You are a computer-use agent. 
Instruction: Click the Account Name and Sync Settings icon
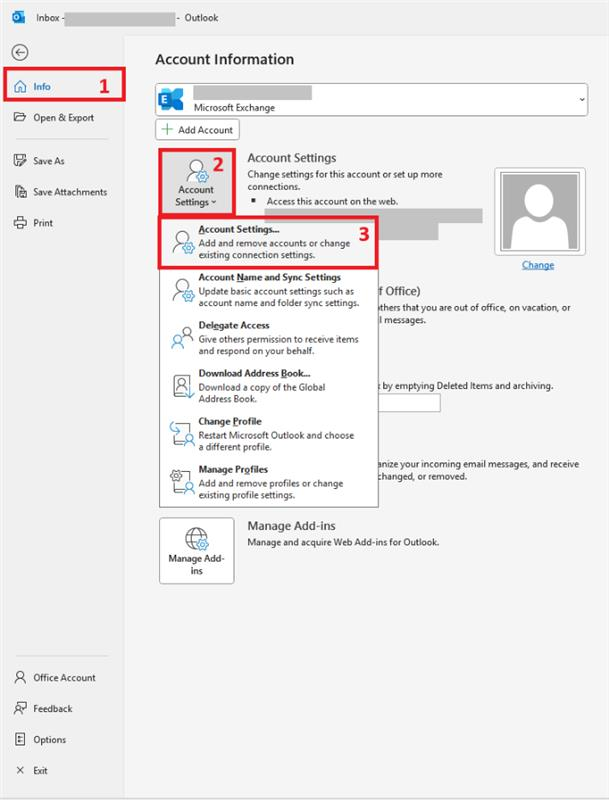tap(183, 290)
